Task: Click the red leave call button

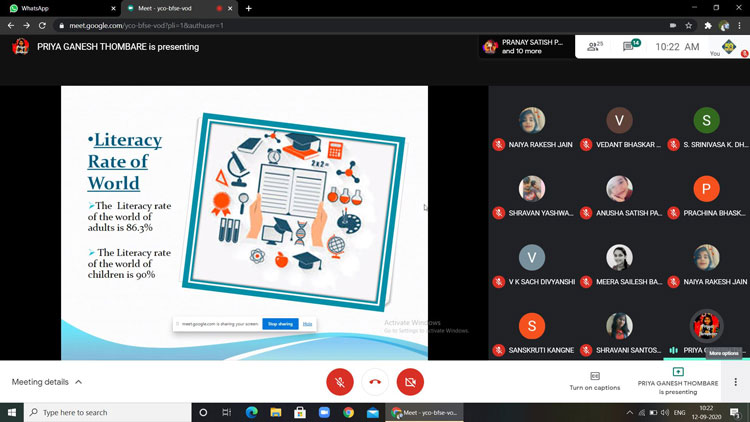Action: coord(375,381)
